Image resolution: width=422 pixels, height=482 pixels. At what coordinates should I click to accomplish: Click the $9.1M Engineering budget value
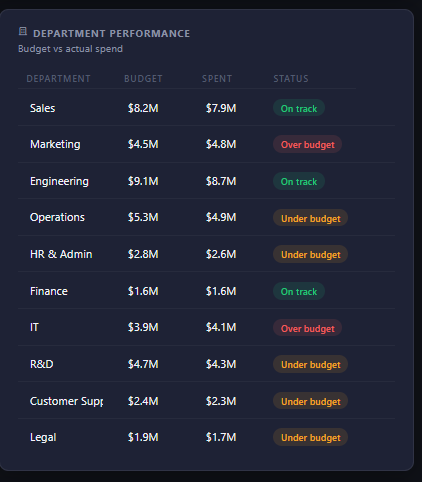point(143,181)
